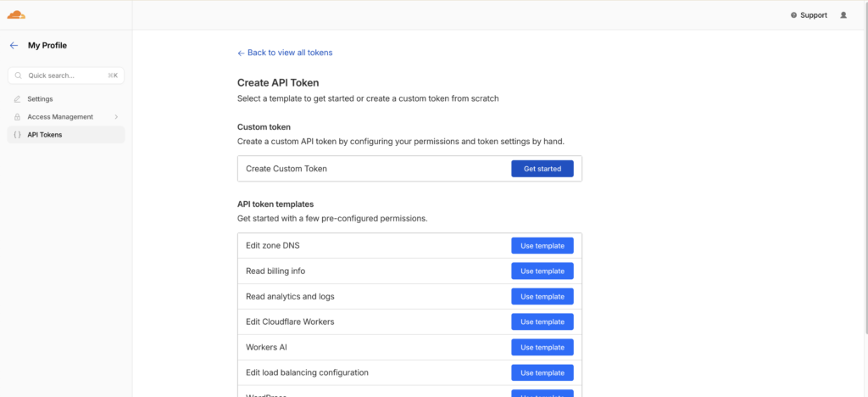Click the Support help icon
Image resolution: width=868 pixels, height=397 pixels.
[793, 15]
